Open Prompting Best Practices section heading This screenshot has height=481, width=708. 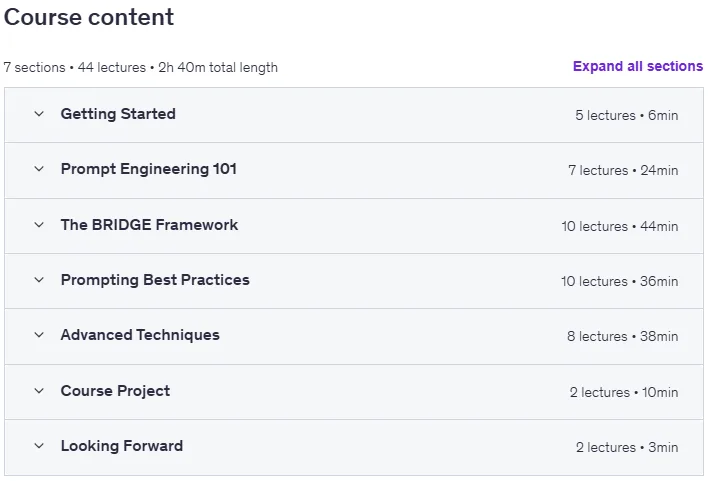tap(155, 280)
